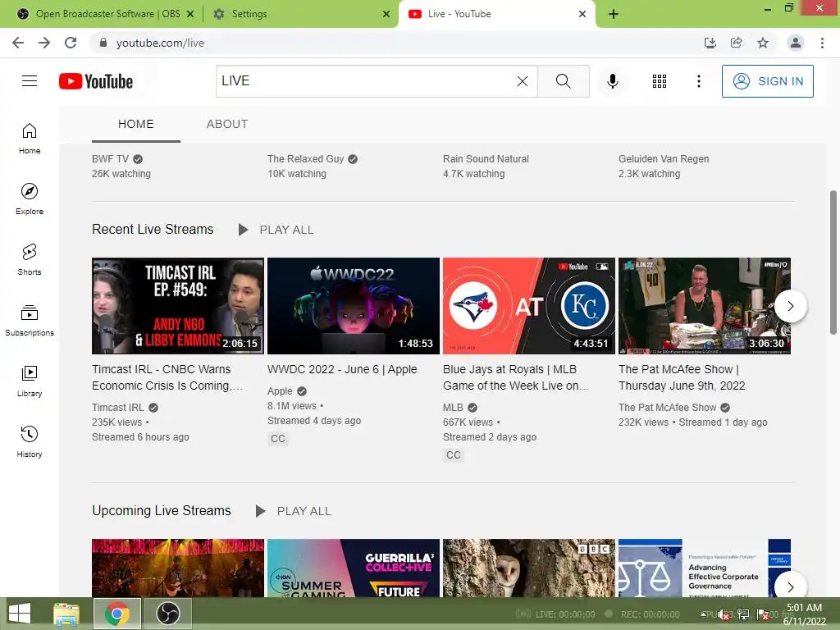Open the Chrome three-dot menu
Screen dimensions: 840x630
point(822,43)
